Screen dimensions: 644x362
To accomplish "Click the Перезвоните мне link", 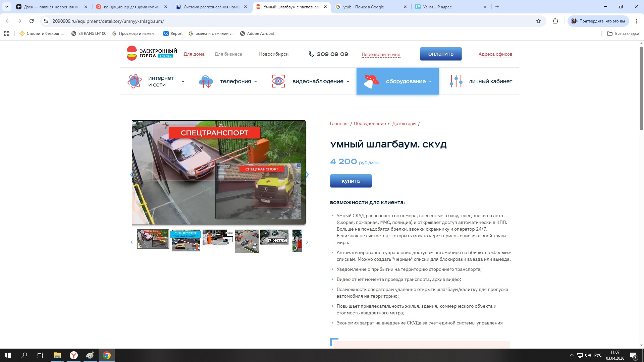I will pyautogui.click(x=381, y=54).
